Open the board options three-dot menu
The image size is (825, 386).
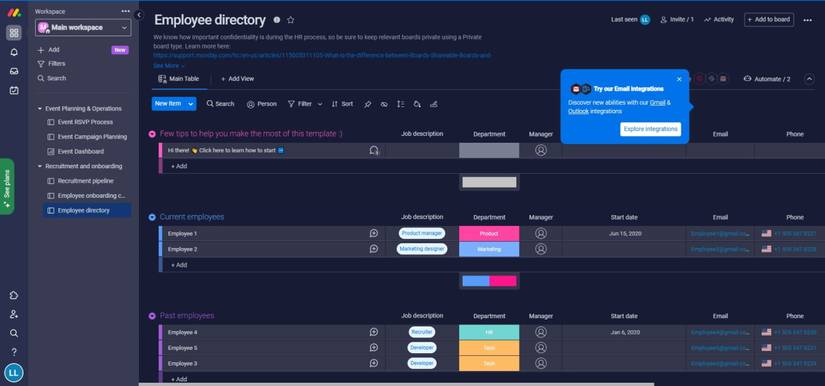coord(808,20)
